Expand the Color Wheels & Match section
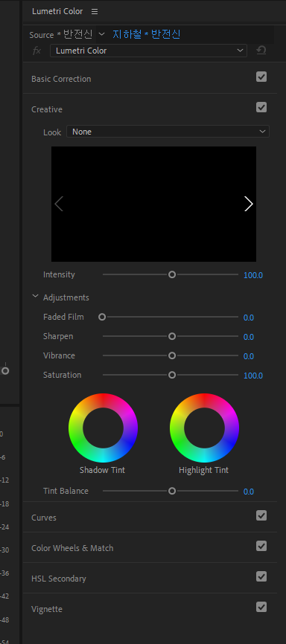This screenshot has width=286, height=644. point(72,548)
